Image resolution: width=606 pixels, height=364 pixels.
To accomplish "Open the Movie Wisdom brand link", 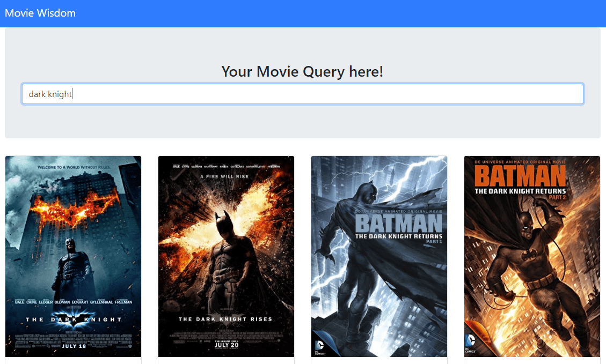I will (x=40, y=13).
